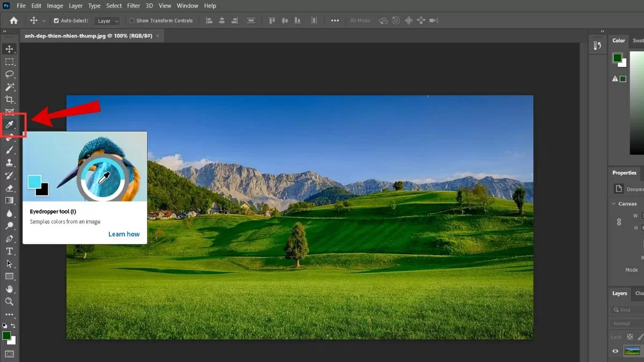The width and height of the screenshot is (644, 362).
Task: Select the Rectangular Marquee tool
Action: coord(10,61)
